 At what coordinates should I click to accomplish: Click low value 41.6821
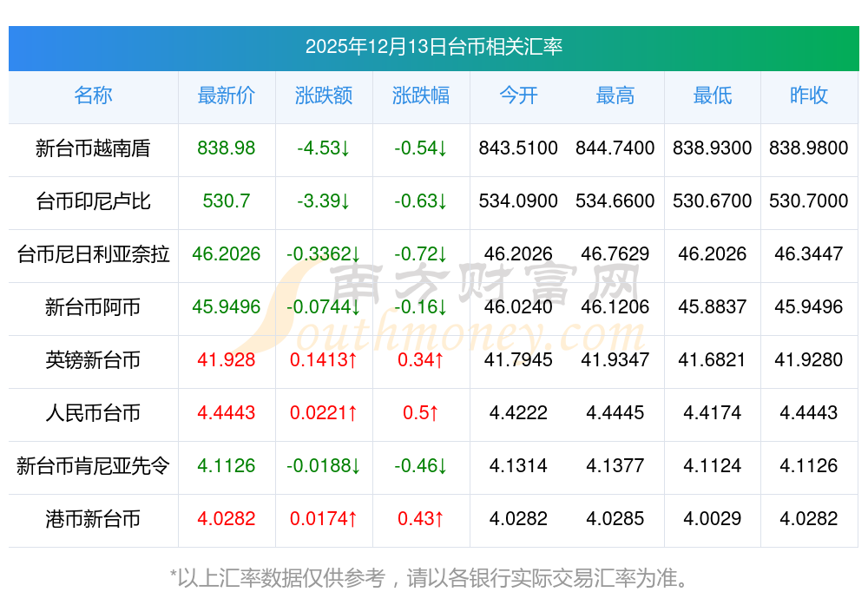[713, 360]
